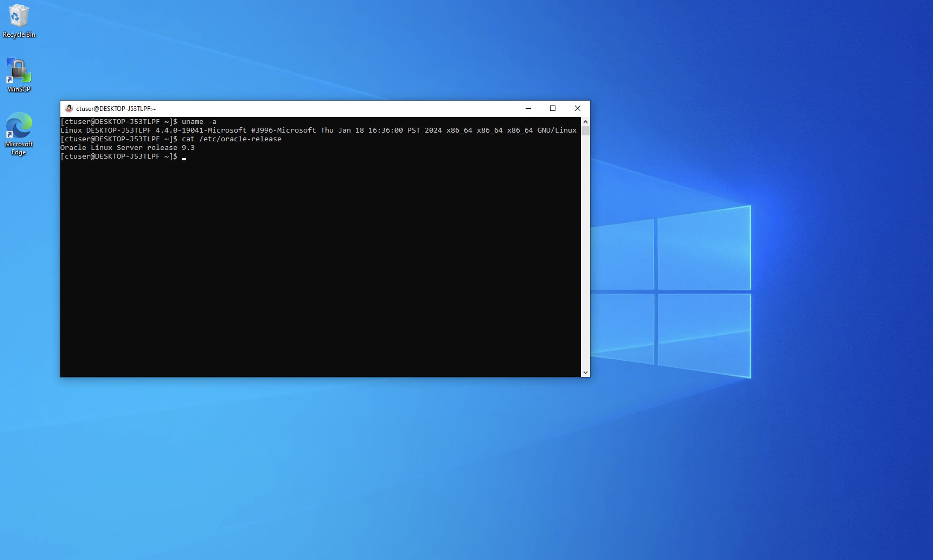This screenshot has width=933, height=560.
Task: Maximize the ctuser terminal window
Action: pos(552,108)
